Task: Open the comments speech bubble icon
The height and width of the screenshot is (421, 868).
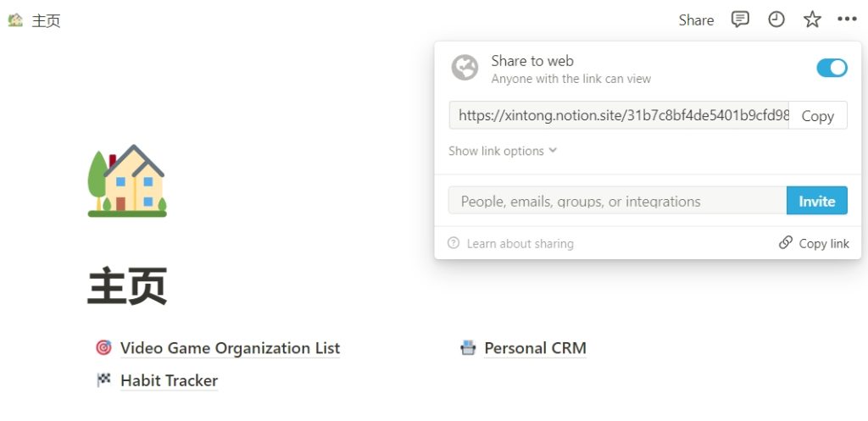Action: [740, 20]
